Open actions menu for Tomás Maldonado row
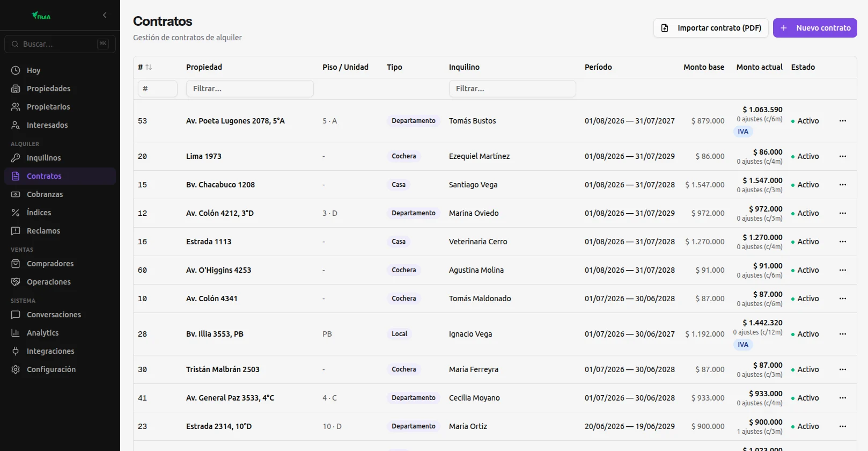Screen dimensions: 868x451 click(x=843, y=299)
